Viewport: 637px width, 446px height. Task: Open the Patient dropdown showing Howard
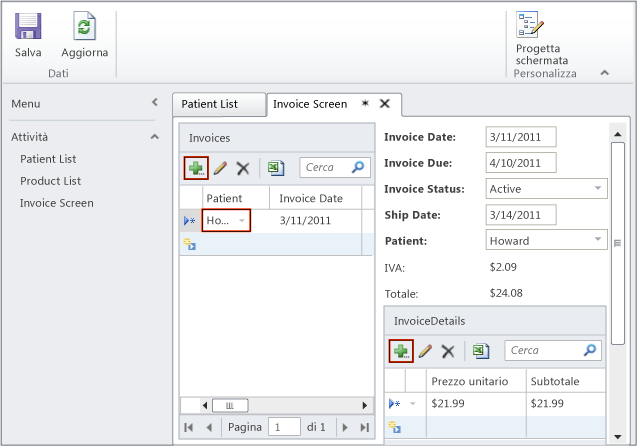click(598, 239)
